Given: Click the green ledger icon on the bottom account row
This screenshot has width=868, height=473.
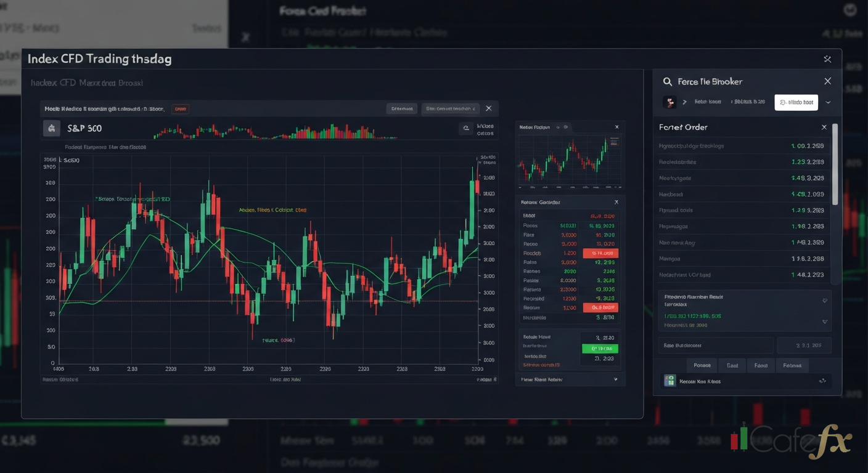Looking at the screenshot, I should click(670, 381).
